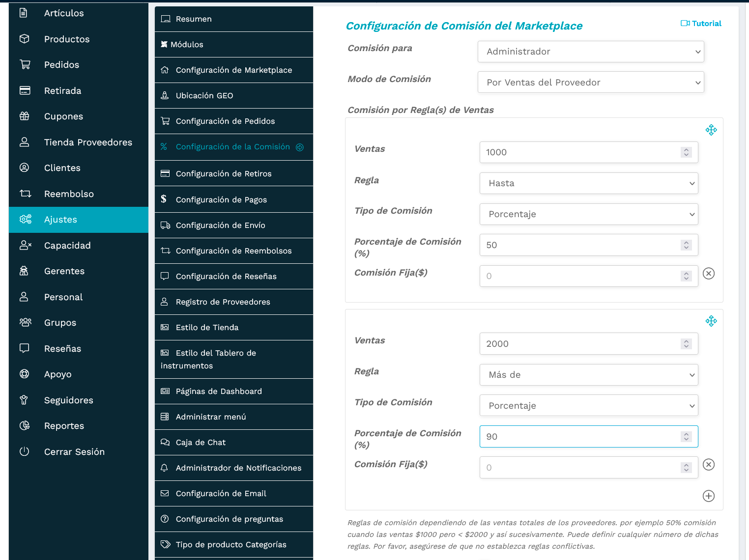Click the move handle on the first commission rule
Image resolution: width=749 pixels, height=560 pixels.
pos(711,130)
